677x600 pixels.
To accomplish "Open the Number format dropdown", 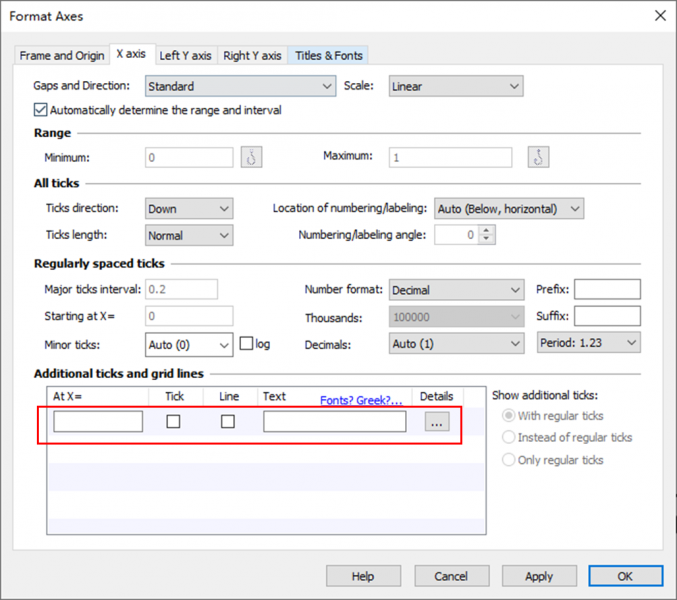I will [x=456, y=290].
